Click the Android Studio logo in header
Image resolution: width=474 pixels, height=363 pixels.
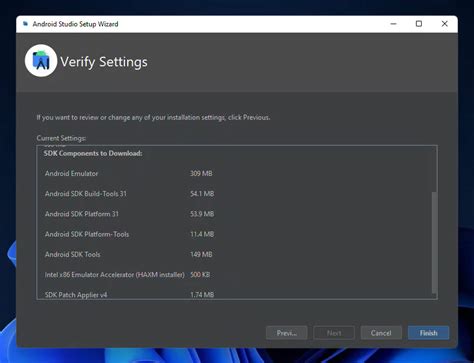pyautogui.click(x=41, y=61)
